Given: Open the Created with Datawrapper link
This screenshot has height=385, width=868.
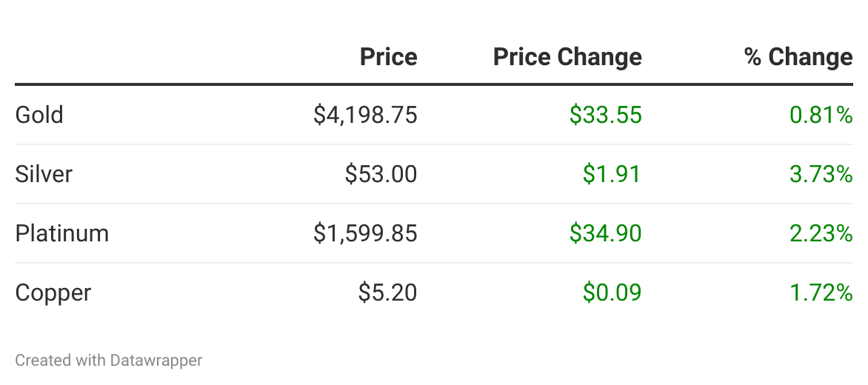Looking at the screenshot, I should click(109, 361).
